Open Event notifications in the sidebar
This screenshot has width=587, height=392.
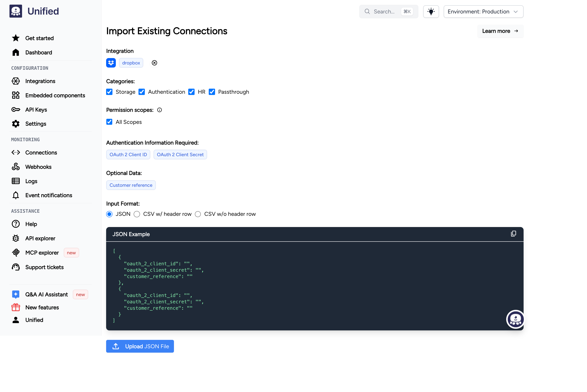click(x=48, y=195)
